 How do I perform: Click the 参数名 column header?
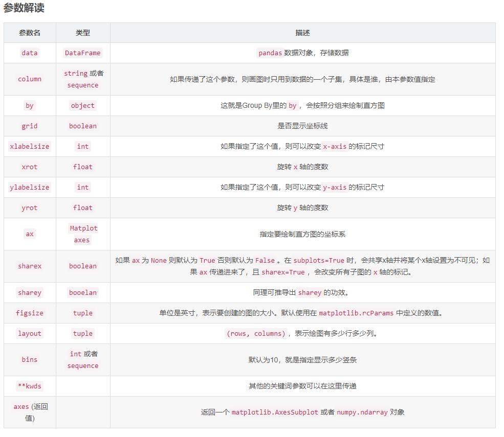point(29,32)
